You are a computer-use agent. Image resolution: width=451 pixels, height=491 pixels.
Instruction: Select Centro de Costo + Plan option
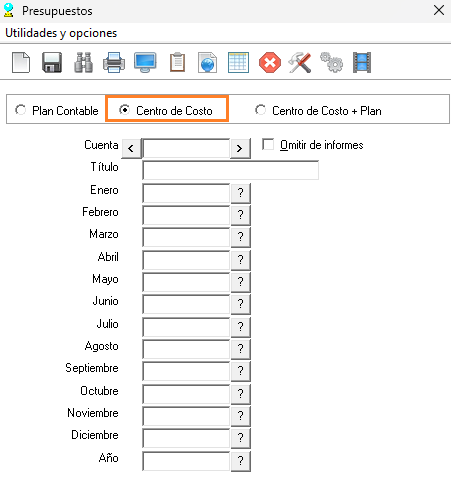pos(260,110)
